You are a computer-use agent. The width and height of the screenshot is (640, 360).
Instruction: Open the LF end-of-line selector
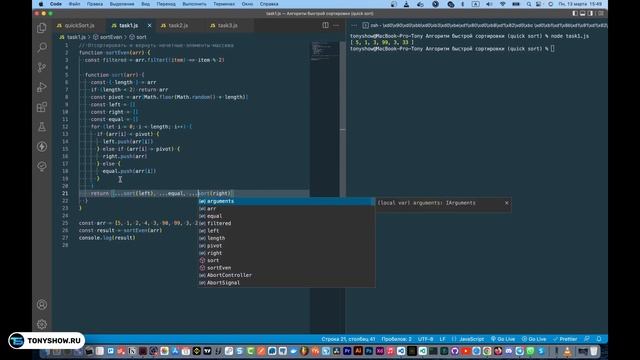pyautogui.click(x=442, y=339)
